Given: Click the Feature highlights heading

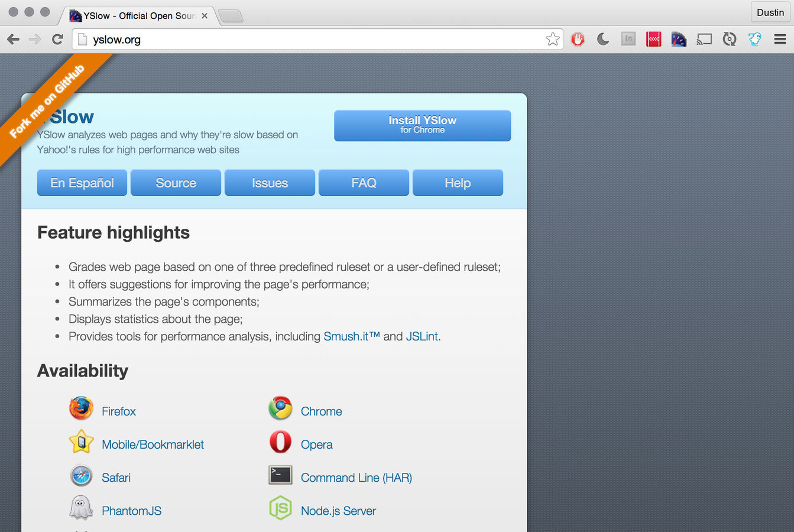Looking at the screenshot, I should pyautogui.click(x=114, y=232).
